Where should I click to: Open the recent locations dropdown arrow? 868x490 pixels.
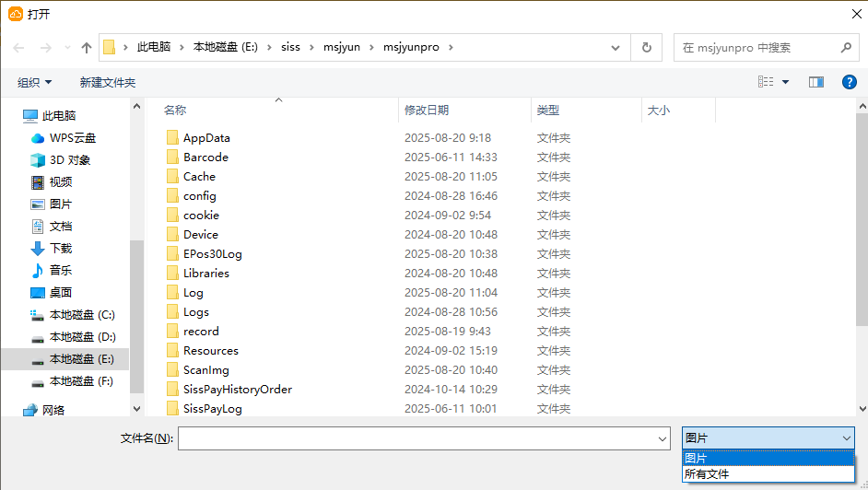tap(67, 48)
